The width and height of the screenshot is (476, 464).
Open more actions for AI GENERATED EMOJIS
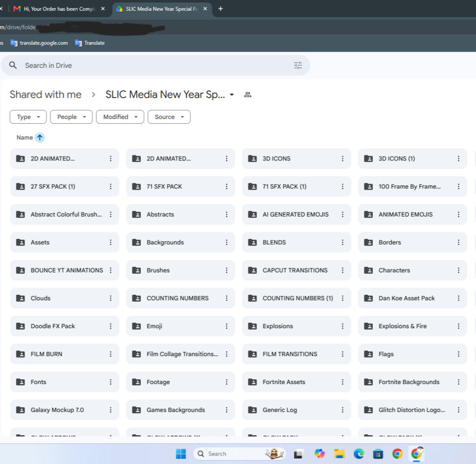pyautogui.click(x=343, y=214)
